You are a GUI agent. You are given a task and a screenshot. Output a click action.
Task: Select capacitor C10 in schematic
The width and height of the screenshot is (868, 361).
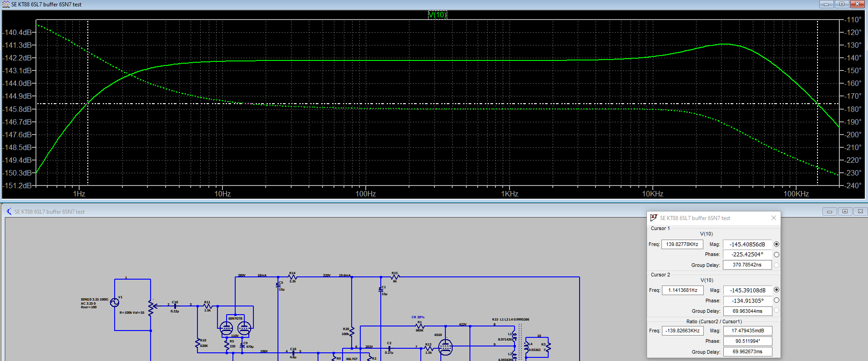point(175,306)
